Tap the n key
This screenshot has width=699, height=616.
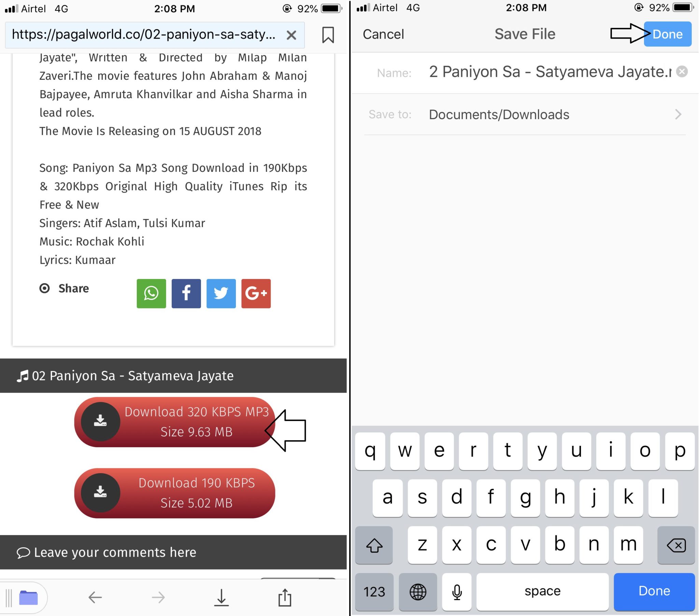tap(594, 545)
